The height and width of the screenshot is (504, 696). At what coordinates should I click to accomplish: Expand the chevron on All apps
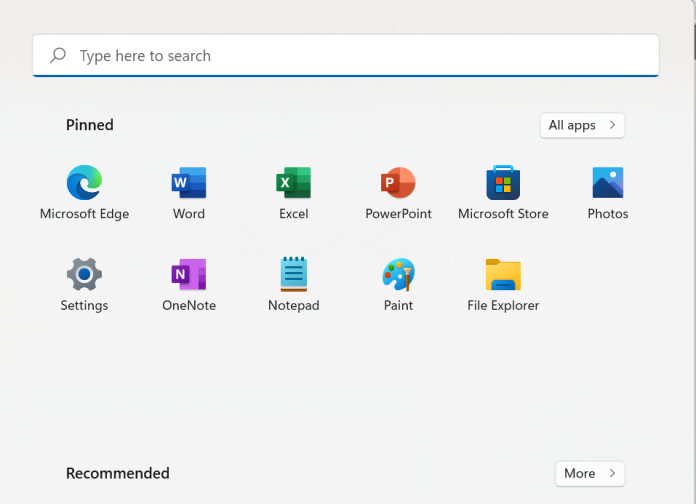[x=612, y=125]
